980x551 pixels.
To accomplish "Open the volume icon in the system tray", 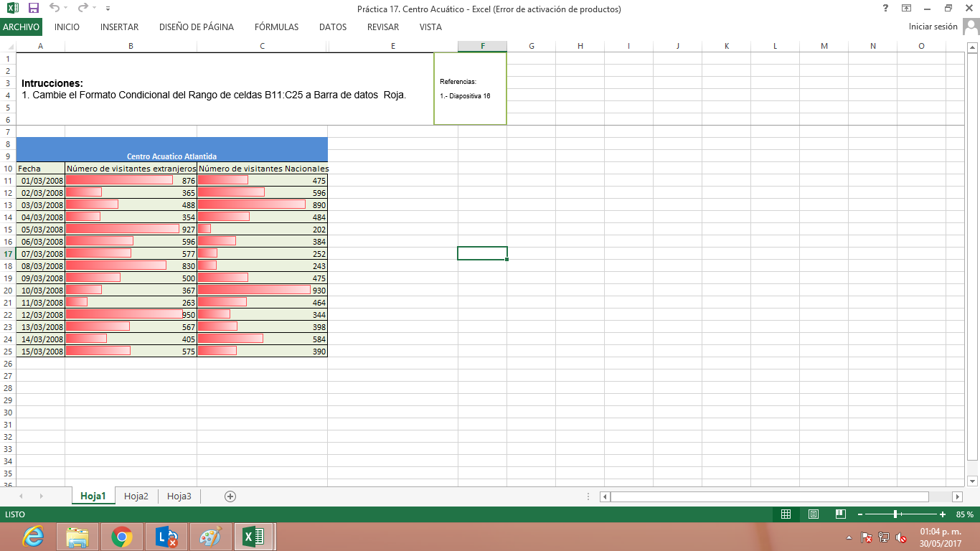I will (901, 537).
